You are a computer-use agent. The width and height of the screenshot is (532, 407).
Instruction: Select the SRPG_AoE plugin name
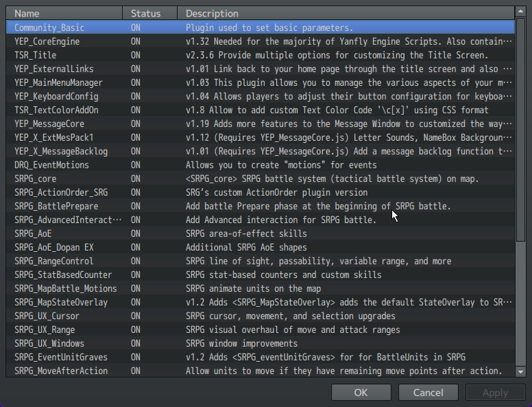tap(33, 234)
